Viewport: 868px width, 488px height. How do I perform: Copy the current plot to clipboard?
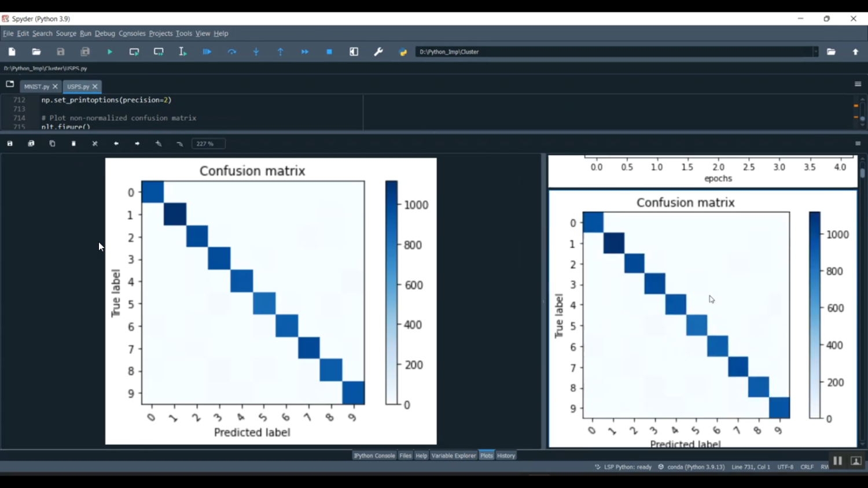(52, 143)
